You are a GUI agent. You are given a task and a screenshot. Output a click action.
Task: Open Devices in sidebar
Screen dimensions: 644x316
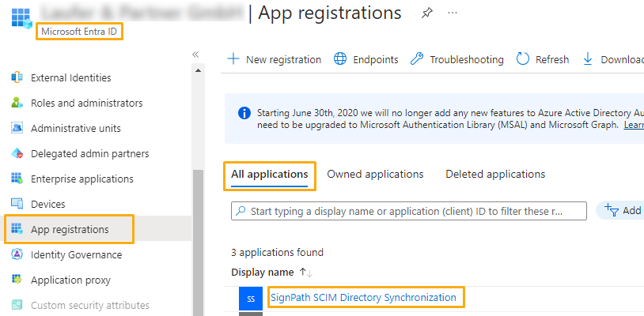tap(48, 204)
